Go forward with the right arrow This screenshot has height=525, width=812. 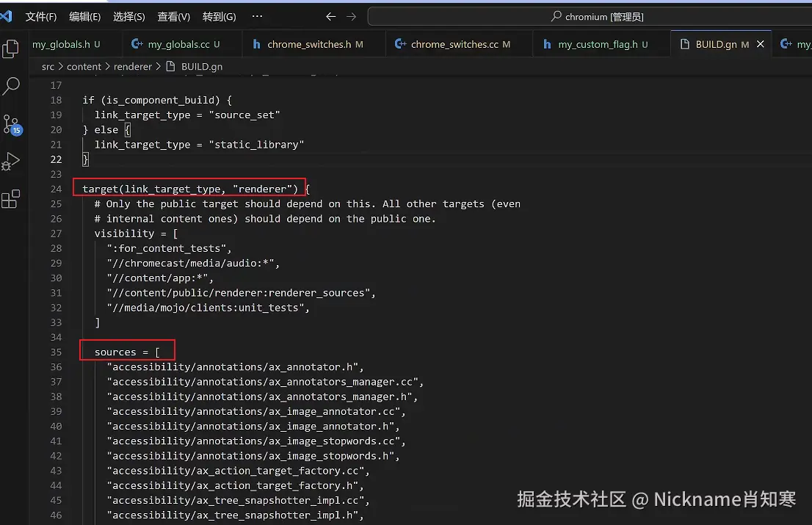[x=352, y=17]
